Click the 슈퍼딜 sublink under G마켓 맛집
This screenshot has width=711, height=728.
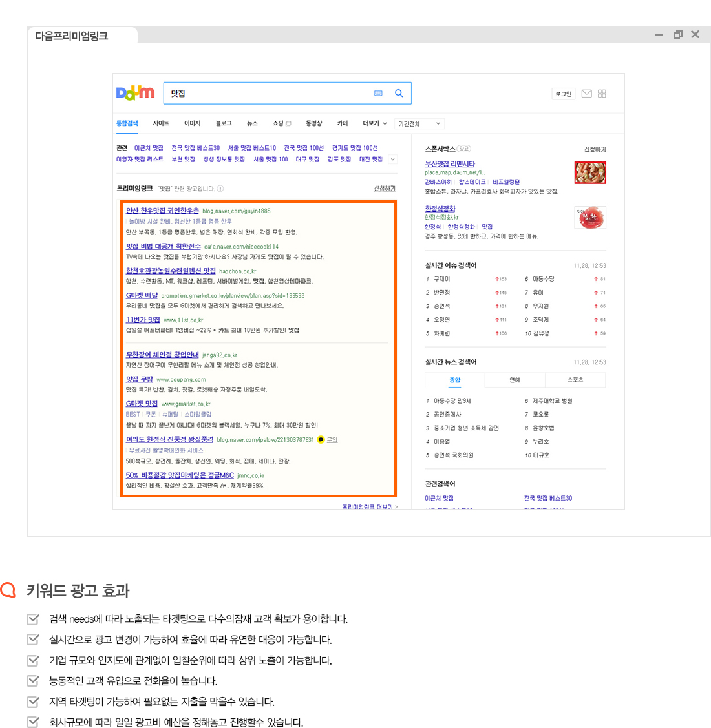pyautogui.click(x=170, y=415)
